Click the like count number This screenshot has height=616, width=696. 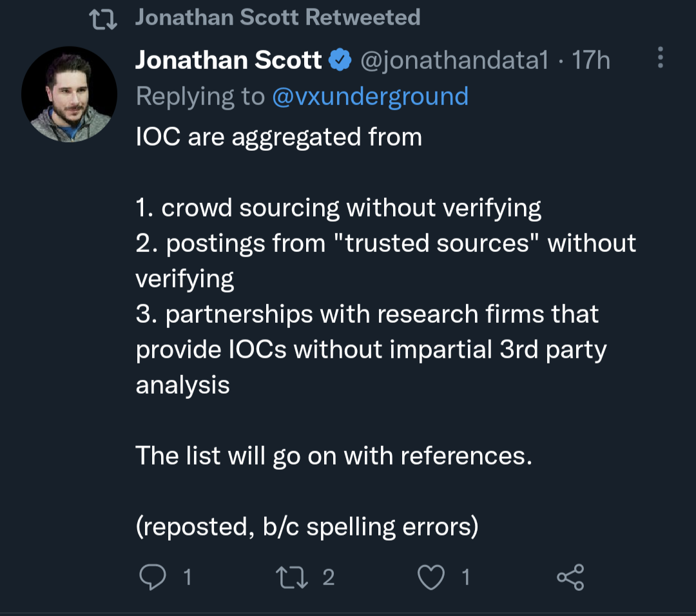[465, 577]
